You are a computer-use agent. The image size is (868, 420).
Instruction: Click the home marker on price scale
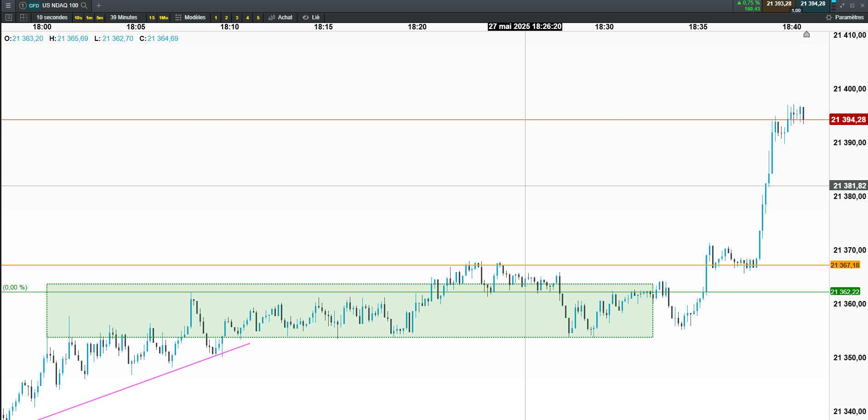806,34
